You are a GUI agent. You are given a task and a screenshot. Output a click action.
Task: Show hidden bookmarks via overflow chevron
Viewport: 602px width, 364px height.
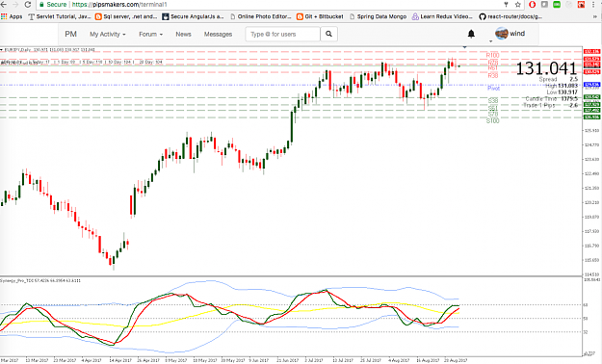(x=595, y=16)
